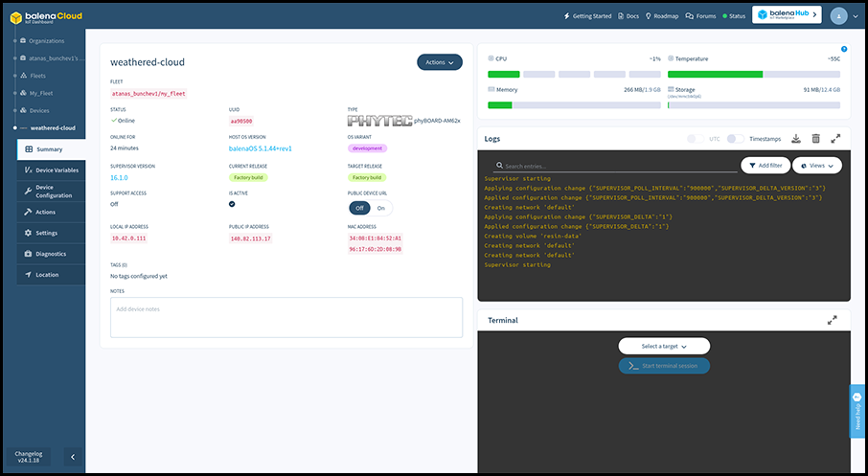Open the Diagnostics tab

51,254
